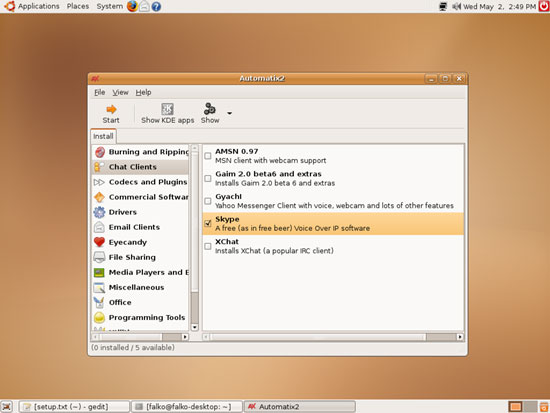Click the red power/logout icon
This screenshot has width=550, height=413.
544,6
